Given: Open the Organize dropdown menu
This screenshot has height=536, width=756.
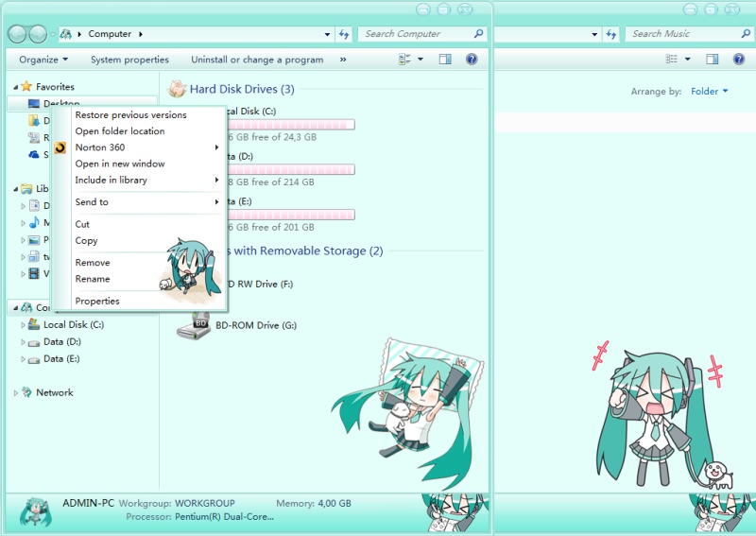Looking at the screenshot, I should (43, 60).
